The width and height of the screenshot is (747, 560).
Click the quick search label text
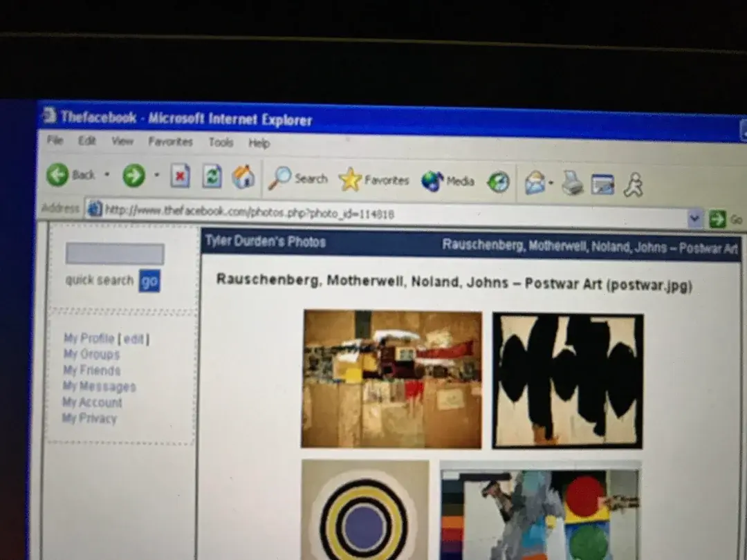point(99,280)
